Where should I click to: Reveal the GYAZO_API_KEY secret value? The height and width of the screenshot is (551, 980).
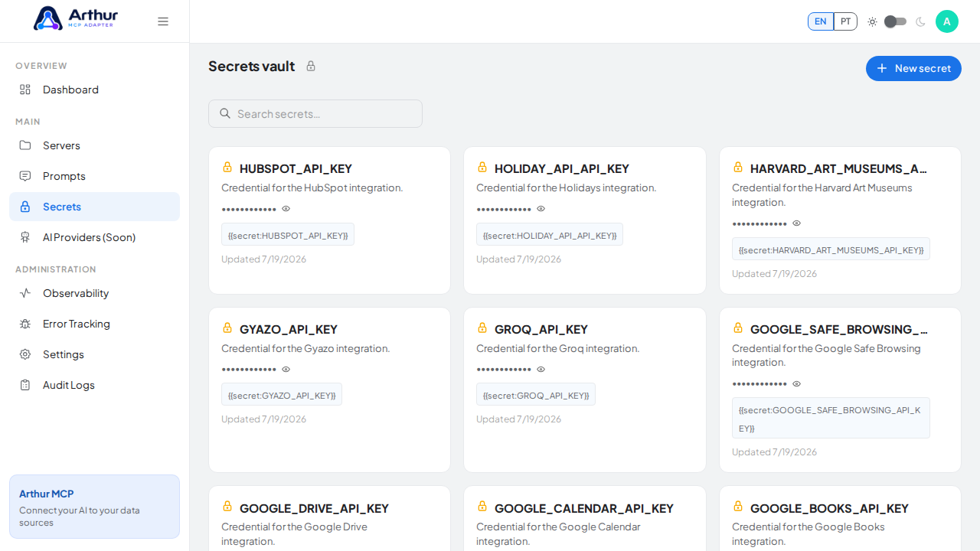[286, 370]
